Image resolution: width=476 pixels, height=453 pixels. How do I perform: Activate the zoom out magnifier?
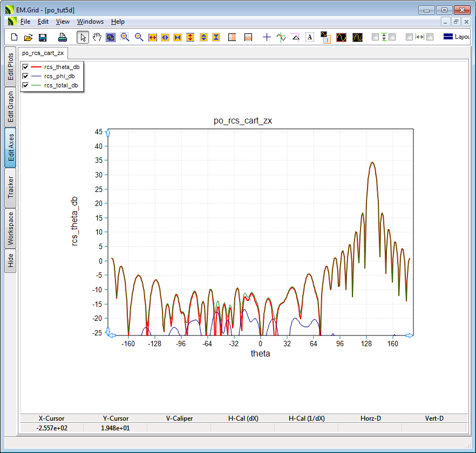(139, 37)
